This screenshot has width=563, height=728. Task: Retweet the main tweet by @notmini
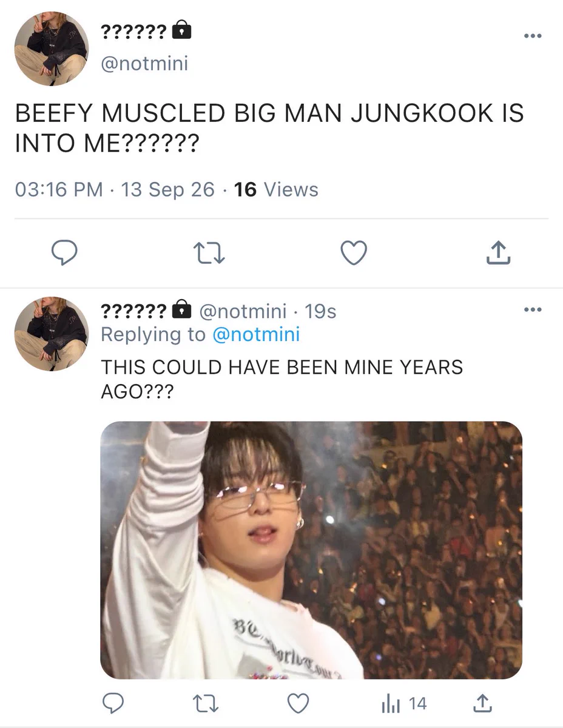209,253
